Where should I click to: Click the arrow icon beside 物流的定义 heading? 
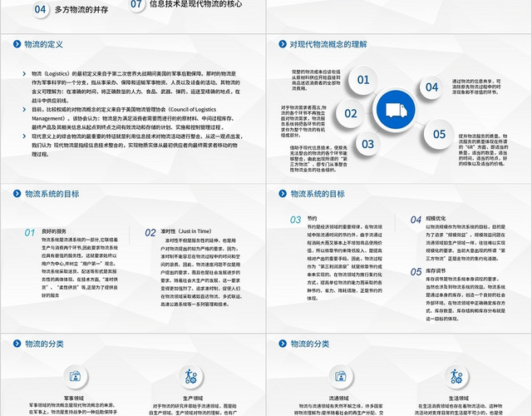click(17, 44)
